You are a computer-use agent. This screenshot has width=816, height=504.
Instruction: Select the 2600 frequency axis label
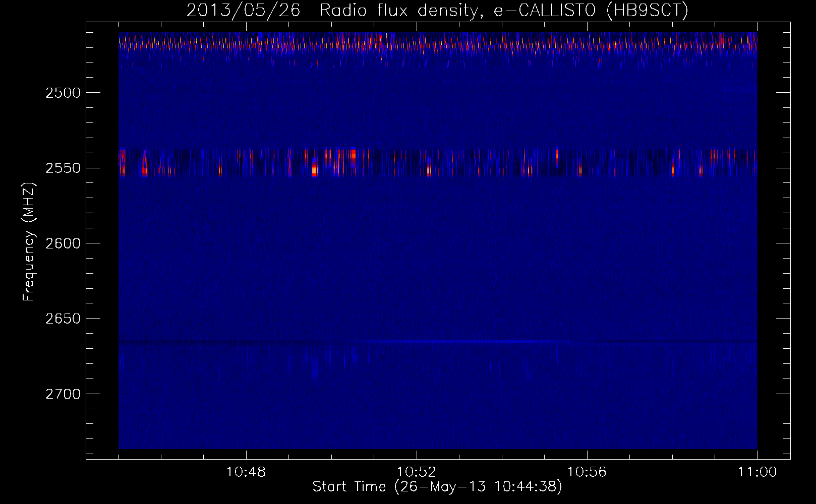[x=63, y=243]
